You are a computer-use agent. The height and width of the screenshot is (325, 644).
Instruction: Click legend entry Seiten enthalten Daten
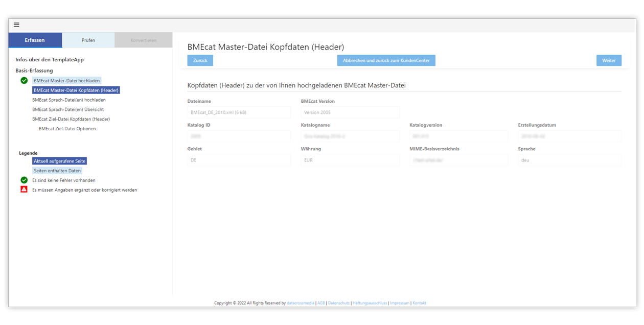[x=57, y=171]
